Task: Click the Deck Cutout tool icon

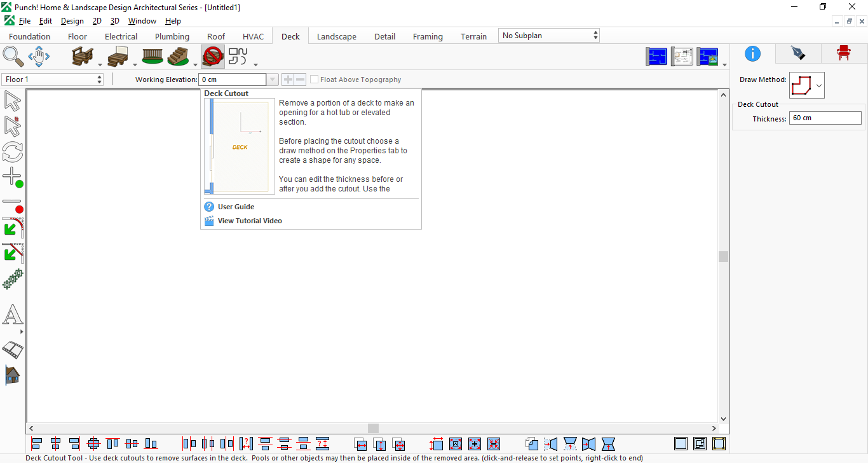Action: (213, 57)
